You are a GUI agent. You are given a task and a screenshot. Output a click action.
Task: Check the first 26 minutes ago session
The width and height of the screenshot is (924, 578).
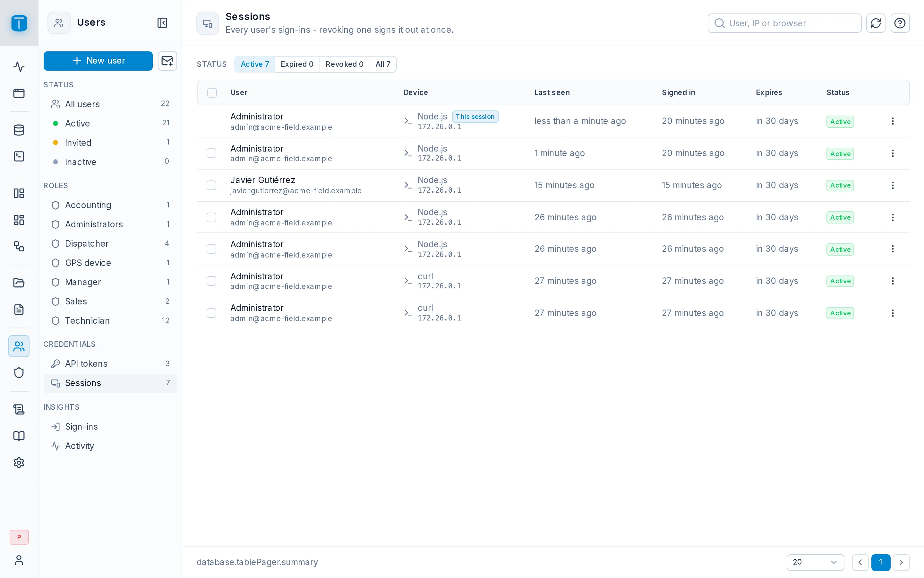click(x=211, y=217)
